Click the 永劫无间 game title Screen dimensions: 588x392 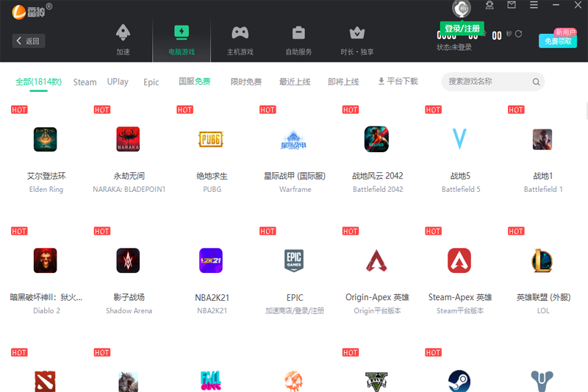tap(129, 176)
